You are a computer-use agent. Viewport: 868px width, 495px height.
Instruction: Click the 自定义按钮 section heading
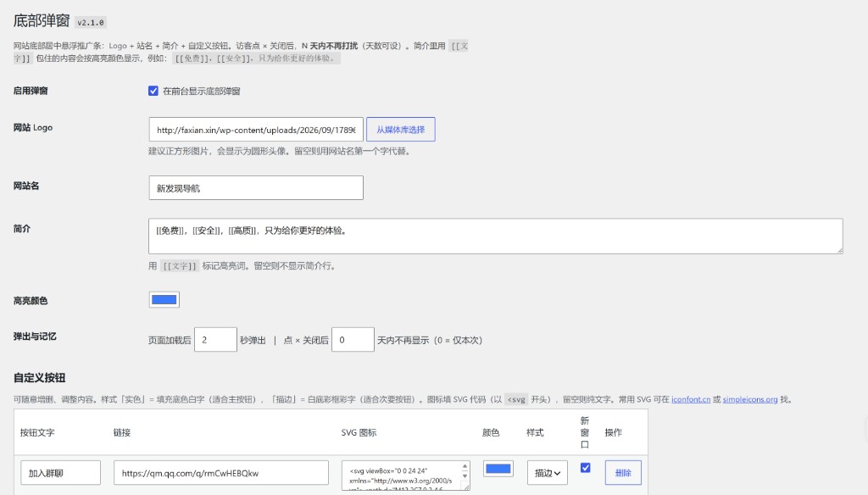[39, 378]
